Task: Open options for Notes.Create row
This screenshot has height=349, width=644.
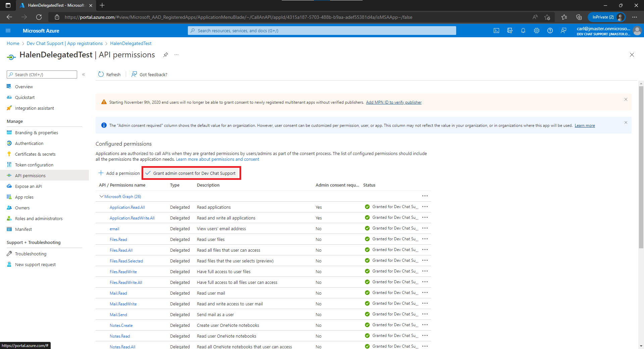Action: tap(425, 325)
